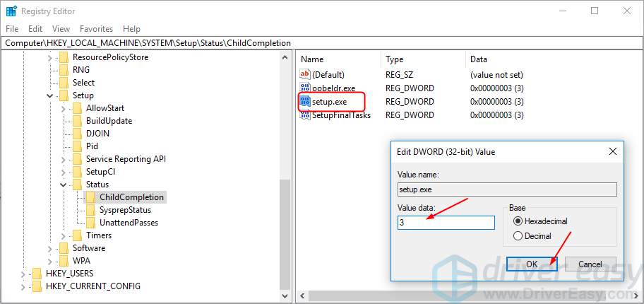The height and width of the screenshot is (304, 644).
Task: Click the ResourcePolicyStore folder icon
Action: pos(64,57)
